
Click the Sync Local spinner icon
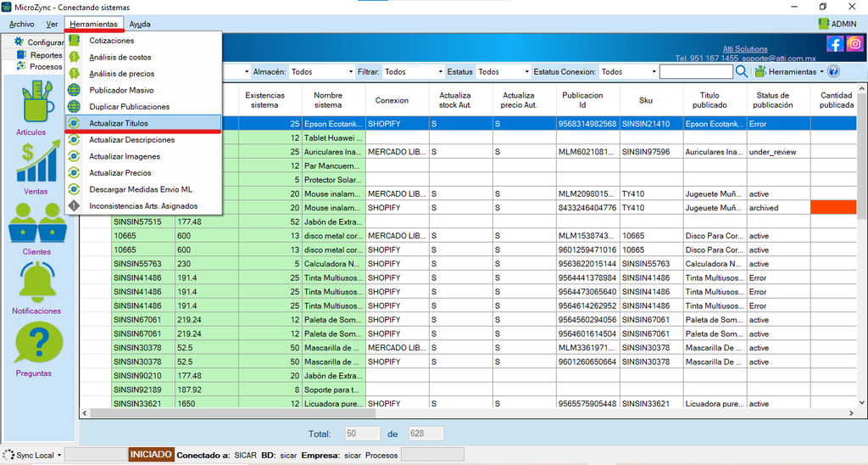coord(8,455)
